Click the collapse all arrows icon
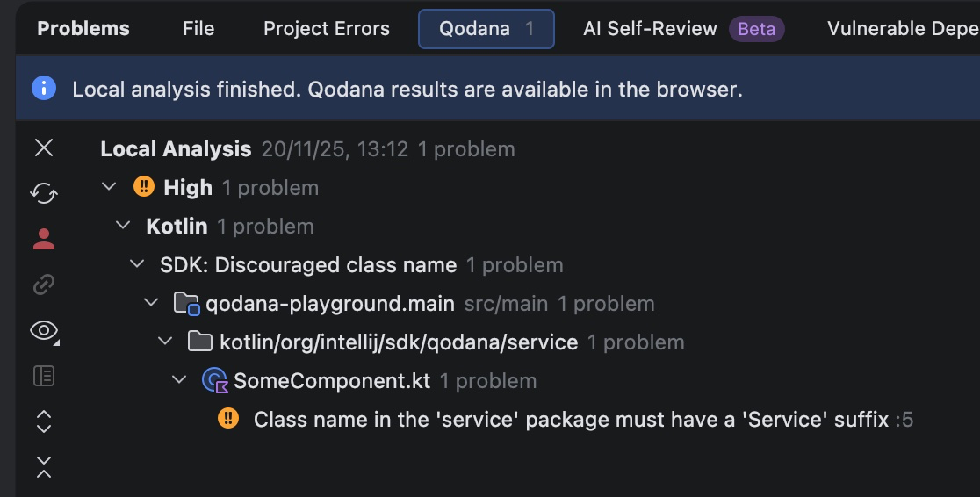The width and height of the screenshot is (980, 497). 44,467
